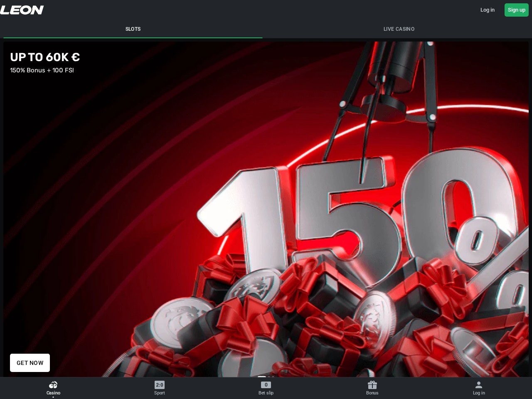This screenshot has height=399, width=532.
Task: Click the green Sign up button
Action: pyautogui.click(x=517, y=10)
